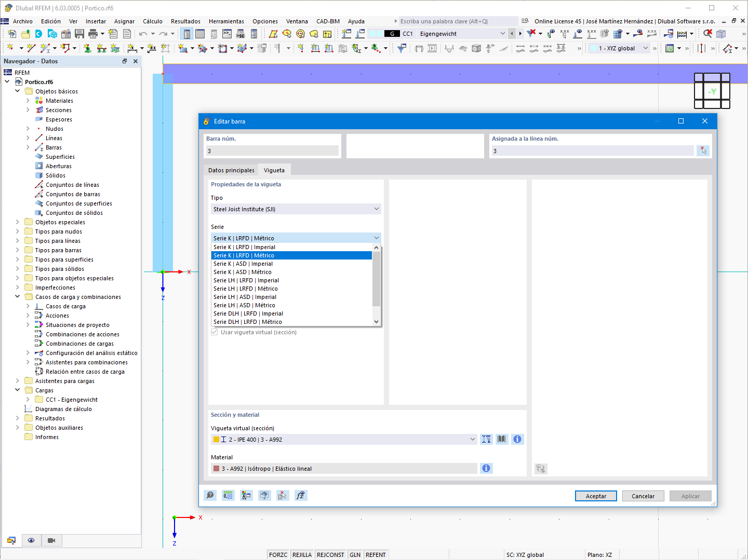
Task: Edit the virtual joist section icon
Action: [x=486, y=439]
